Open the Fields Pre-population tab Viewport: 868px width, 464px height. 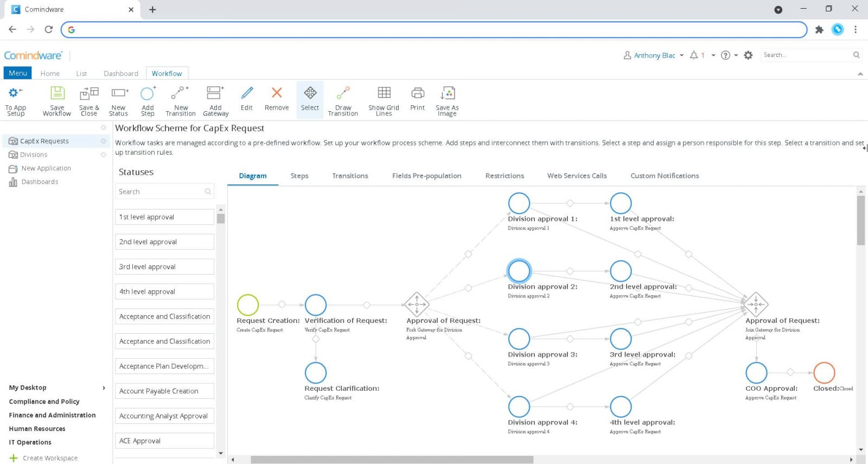tap(426, 176)
